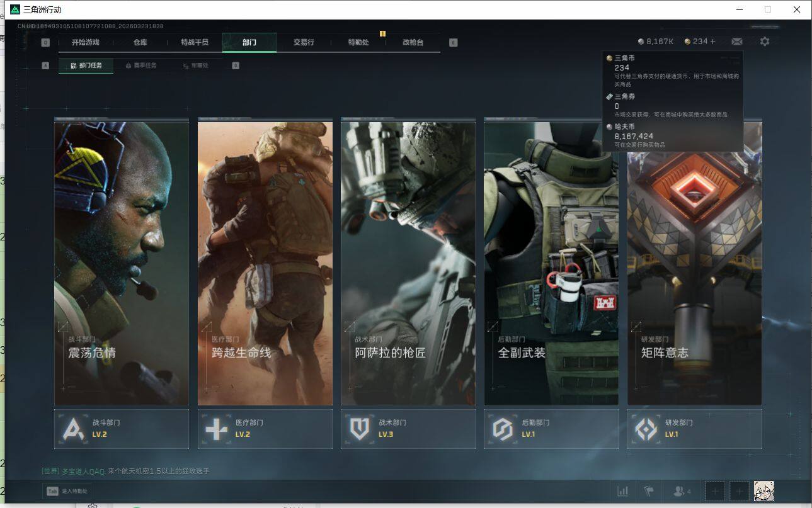
Task: Click the 后勤部门 hexagon emblem icon
Action: coord(503,429)
